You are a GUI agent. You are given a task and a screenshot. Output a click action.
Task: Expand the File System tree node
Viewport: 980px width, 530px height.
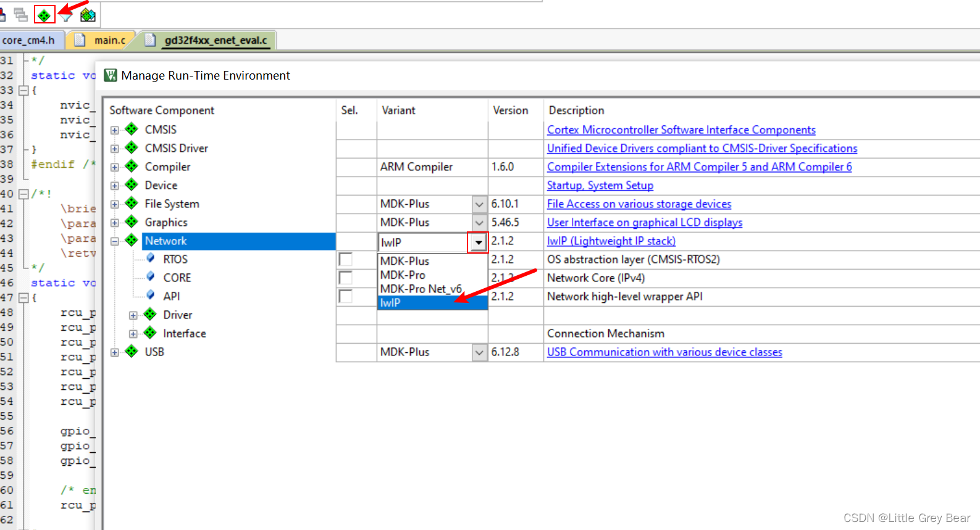click(115, 204)
